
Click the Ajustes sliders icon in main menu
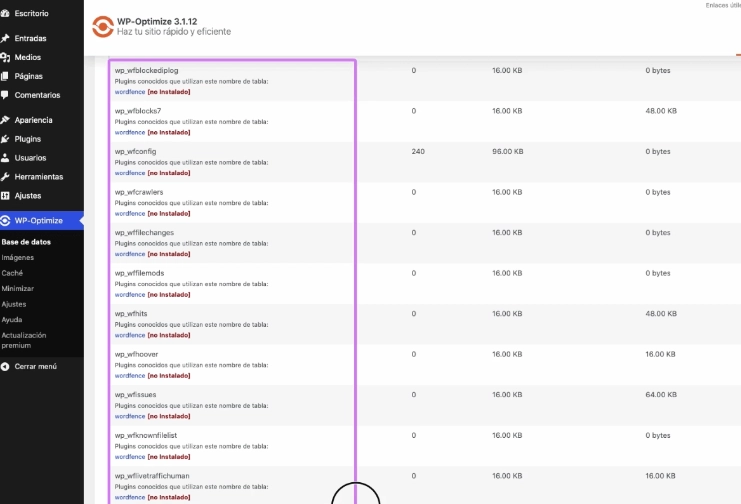5,196
